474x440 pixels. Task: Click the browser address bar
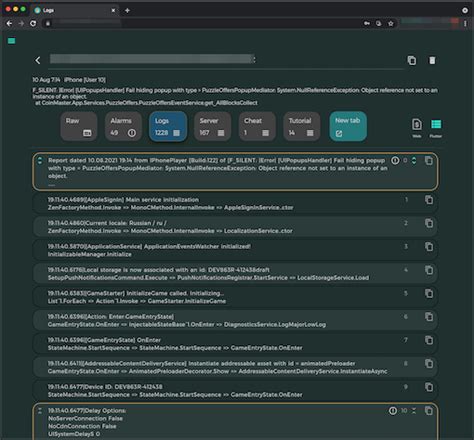click(x=207, y=23)
